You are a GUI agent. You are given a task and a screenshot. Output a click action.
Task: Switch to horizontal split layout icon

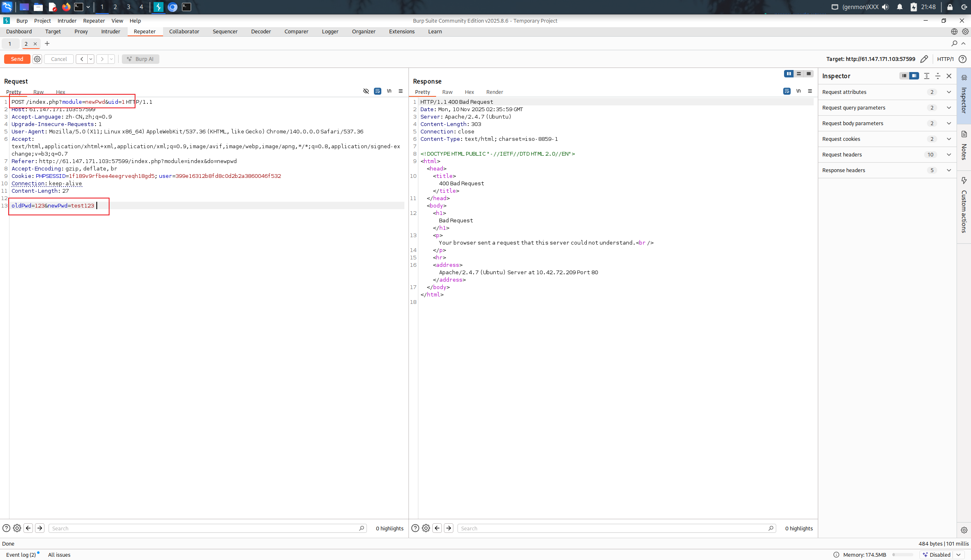click(798, 74)
